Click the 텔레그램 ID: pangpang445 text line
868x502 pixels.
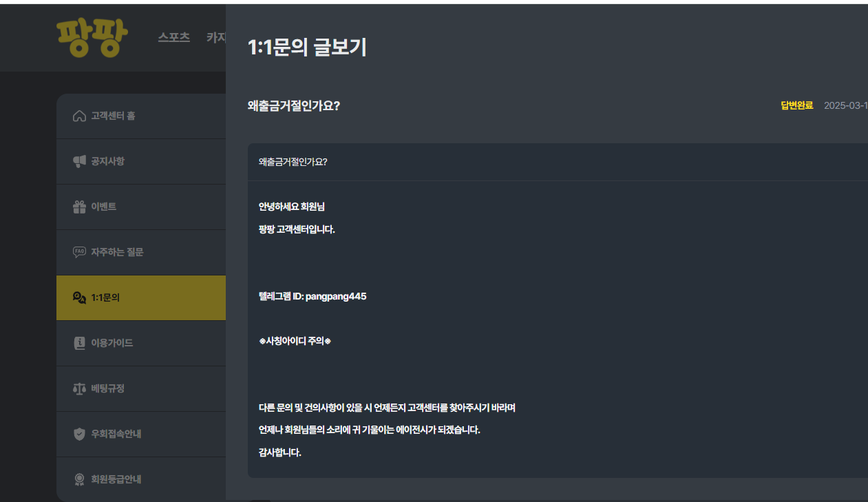point(313,296)
